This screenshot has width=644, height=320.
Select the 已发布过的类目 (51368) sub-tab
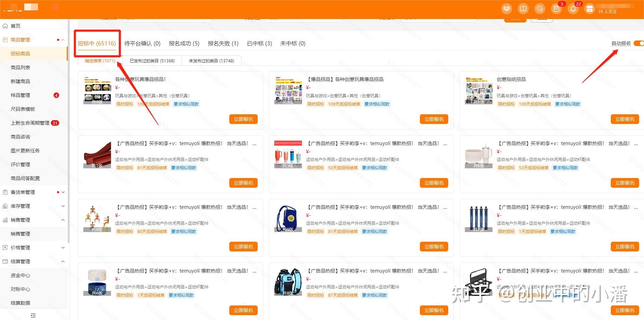pyautogui.click(x=152, y=61)
